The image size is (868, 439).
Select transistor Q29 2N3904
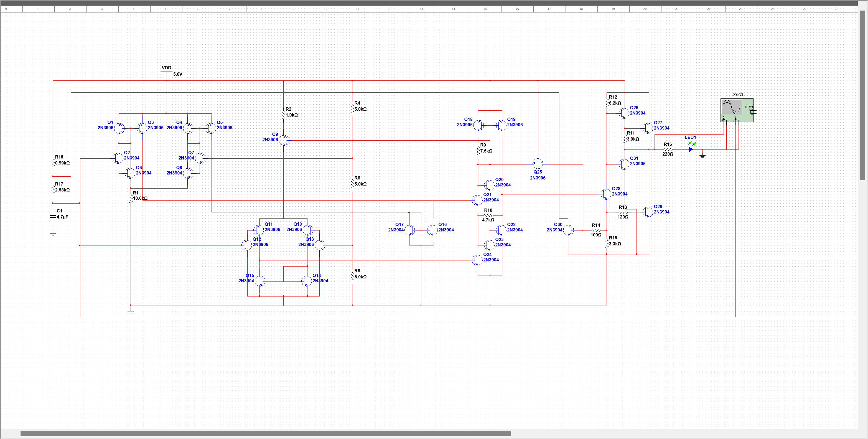point(648,212)
